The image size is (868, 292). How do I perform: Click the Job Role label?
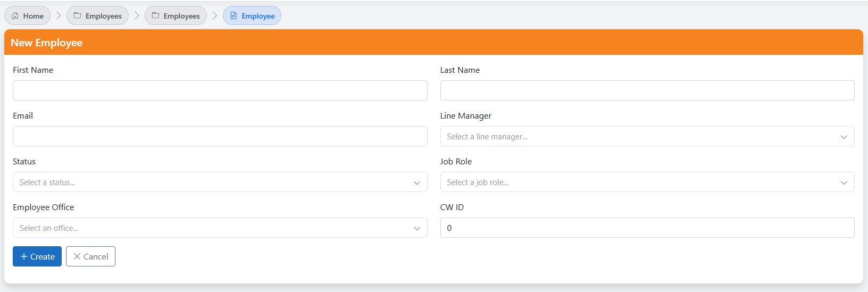[456, 162]
